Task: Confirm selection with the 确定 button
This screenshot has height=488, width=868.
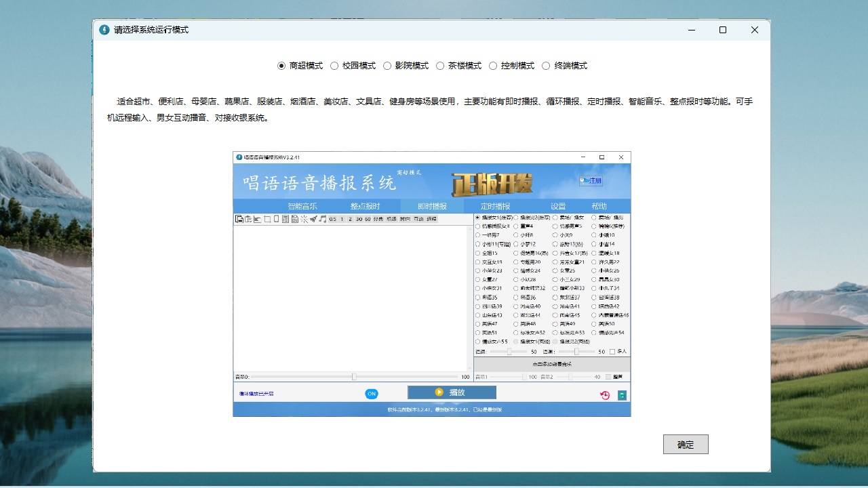Action: click(686, 445)
